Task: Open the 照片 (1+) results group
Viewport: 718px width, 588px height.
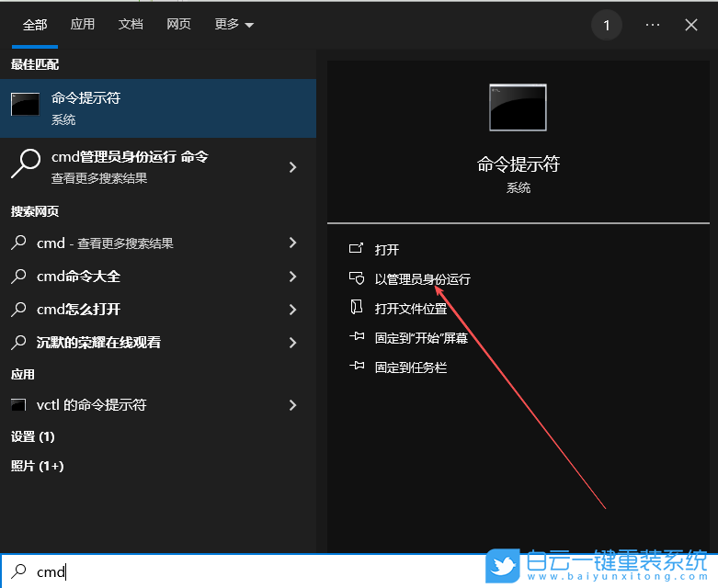Action: [37, 467]
